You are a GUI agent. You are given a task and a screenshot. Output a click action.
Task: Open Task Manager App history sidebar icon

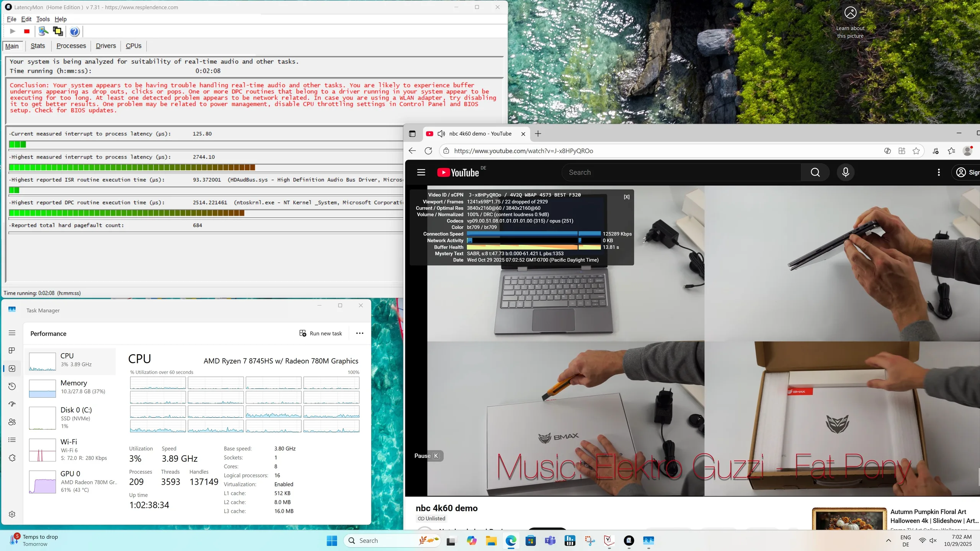click(x=12, y=386)
